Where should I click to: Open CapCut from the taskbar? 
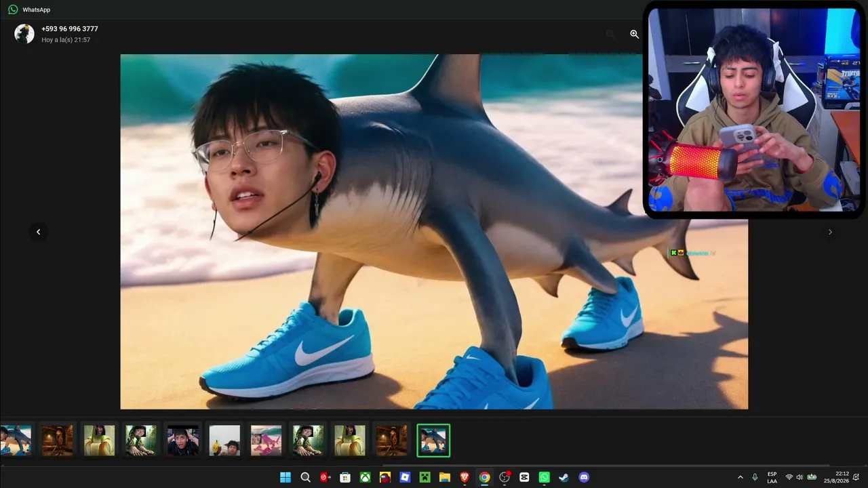524,477
